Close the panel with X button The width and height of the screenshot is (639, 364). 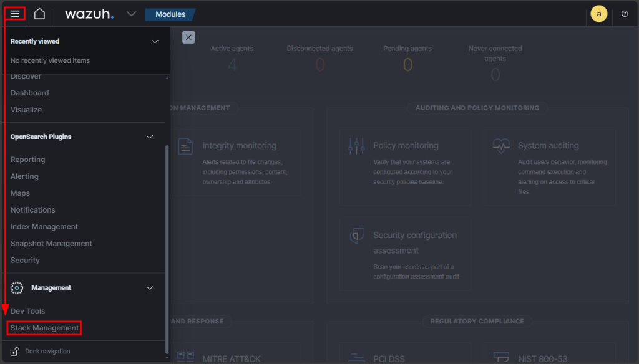[188, 37]
